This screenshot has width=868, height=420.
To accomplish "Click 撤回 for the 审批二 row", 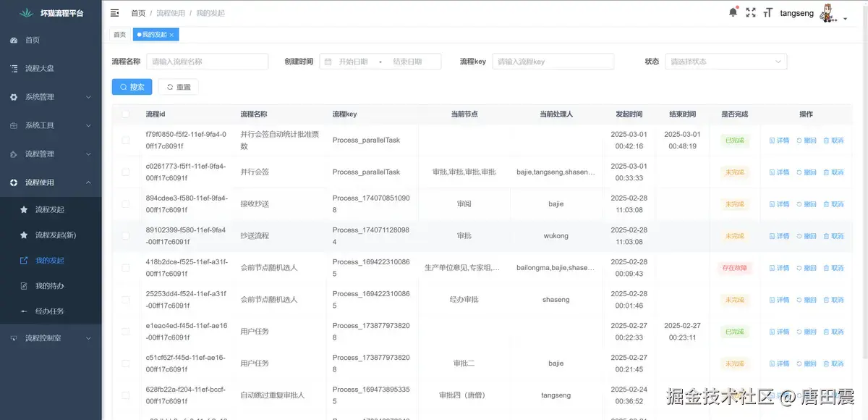I will point(807,364).
